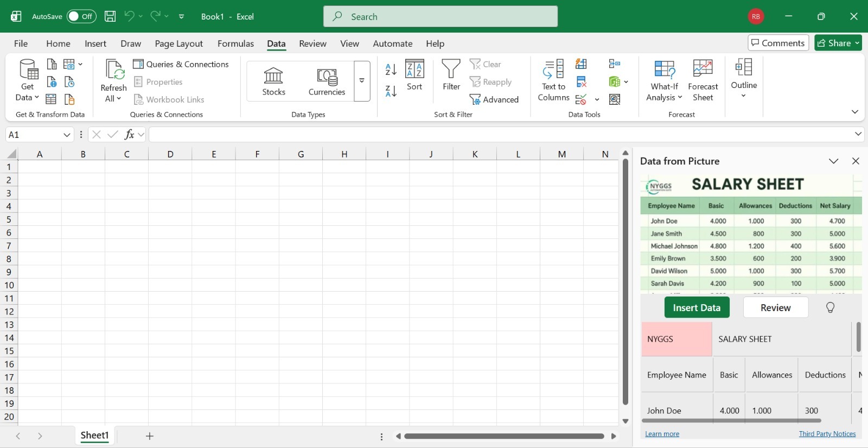The width and height of the screenshot is (868, 448).
Task: Switch to the Home tab
Action: (x=58, y=43)
